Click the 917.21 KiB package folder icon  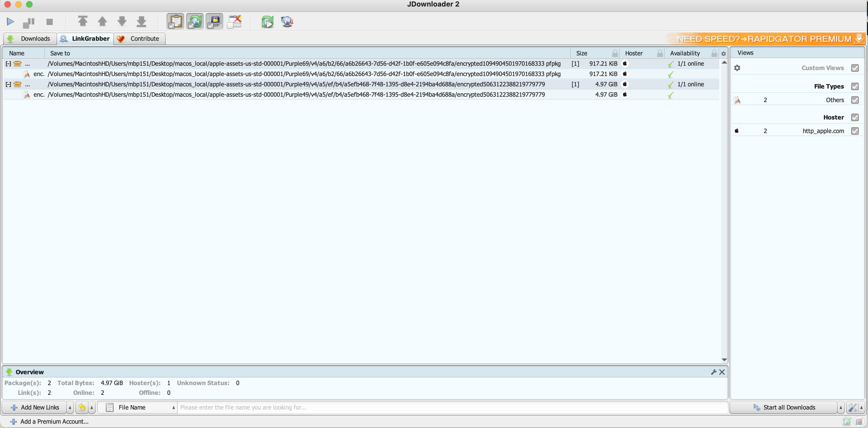[18, 64]
